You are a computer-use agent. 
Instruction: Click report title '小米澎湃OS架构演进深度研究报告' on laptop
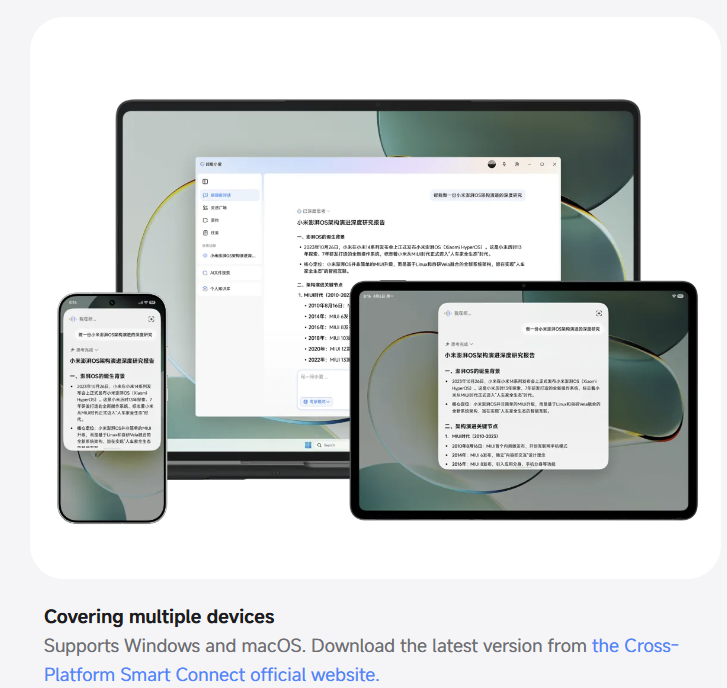(x=341, y=223)
